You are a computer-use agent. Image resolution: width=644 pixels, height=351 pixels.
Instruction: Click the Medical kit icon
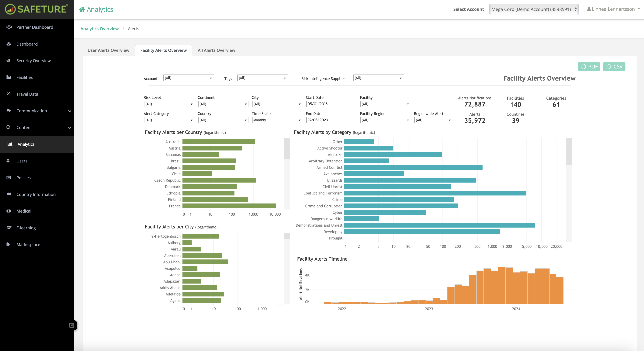[9, 211]
